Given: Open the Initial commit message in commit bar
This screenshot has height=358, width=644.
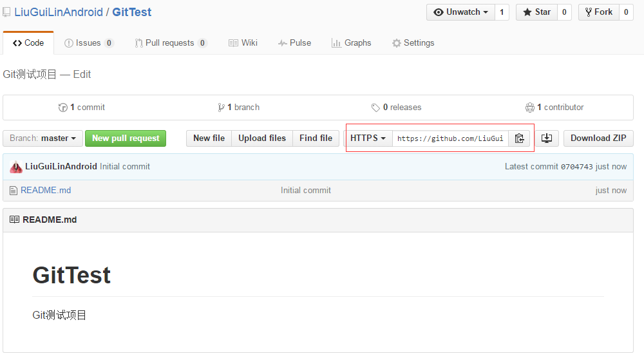Looking at the screenshot, I should (125, 167).
